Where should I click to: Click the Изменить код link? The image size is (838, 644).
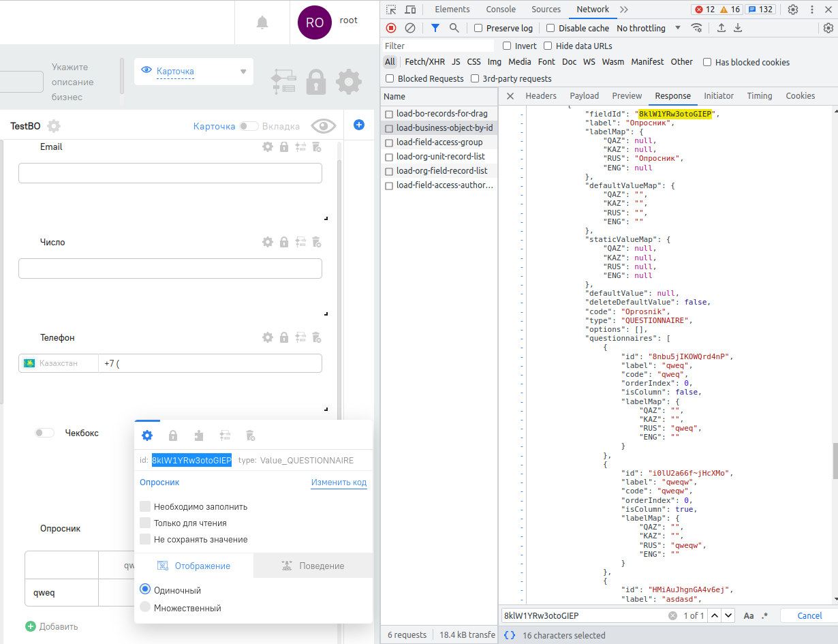[x=339, y=482]
